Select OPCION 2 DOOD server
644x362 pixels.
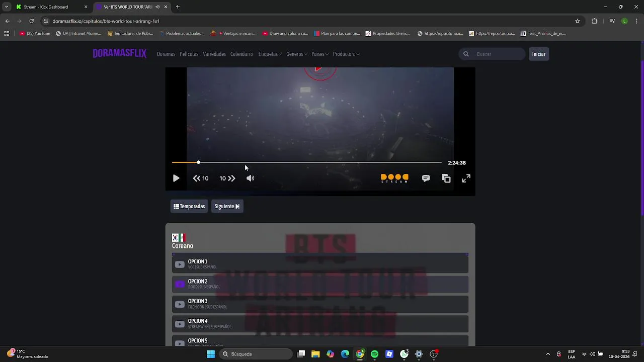(320, 284)
